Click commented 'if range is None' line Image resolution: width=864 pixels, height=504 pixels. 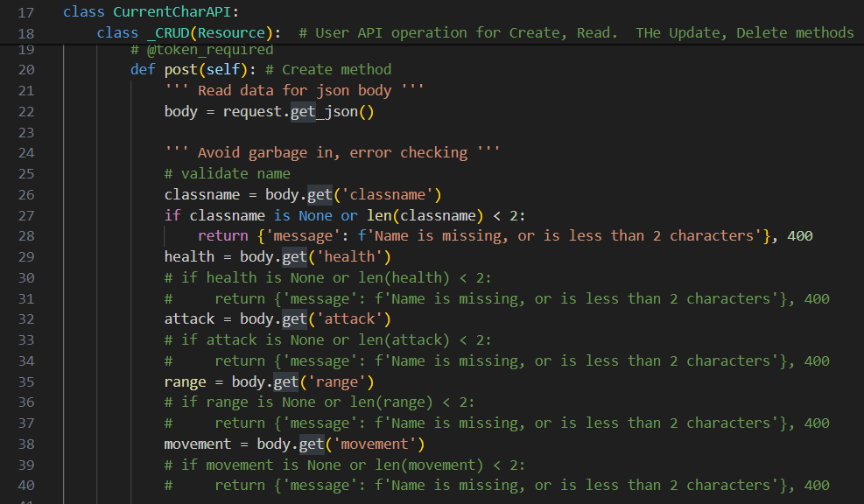[320, 402]
